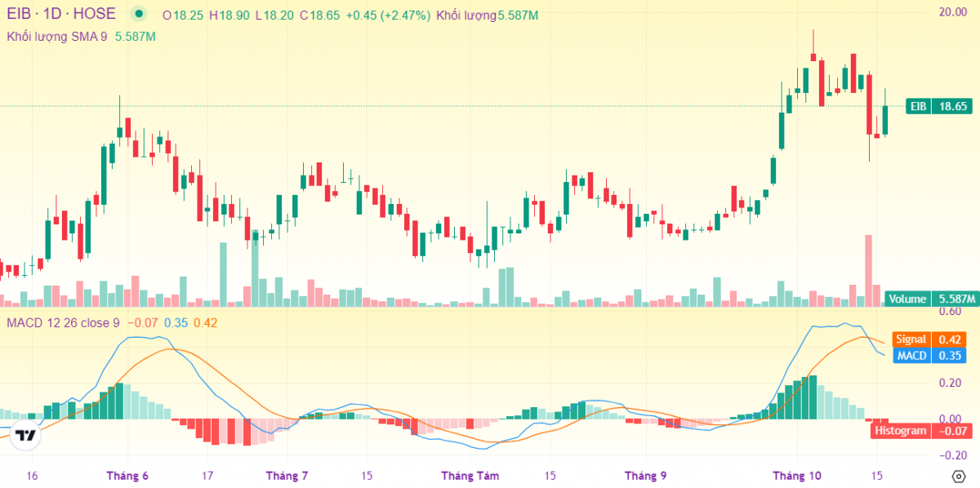
Task: Open chart settings gear icon
Action: tap(959, 476)
